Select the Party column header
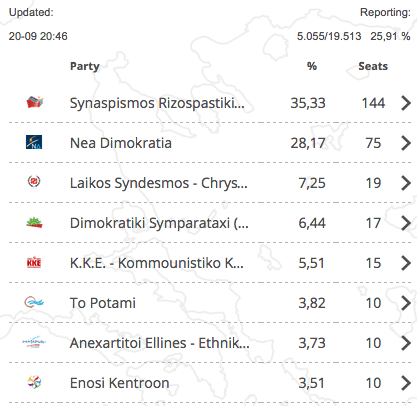 click(85, 66)
